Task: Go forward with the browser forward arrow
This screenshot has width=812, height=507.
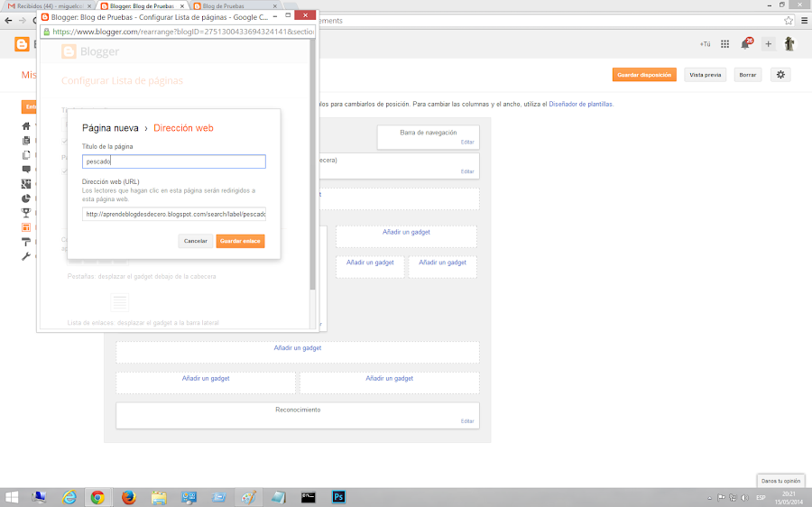Action: (23, 21)
